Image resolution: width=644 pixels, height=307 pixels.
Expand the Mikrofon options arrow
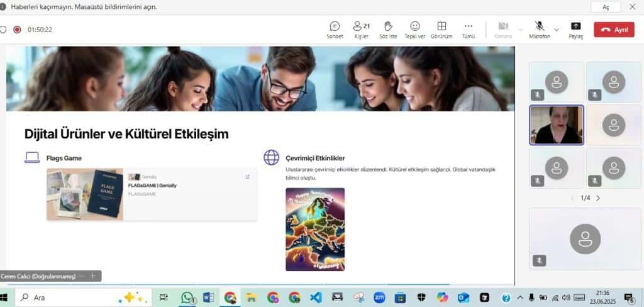[557, 30]
